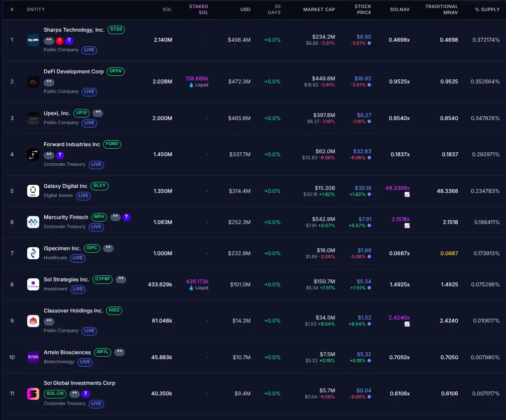Sort by % Supply column header
The width and height of the screenshot is (506, 420).
487,10
